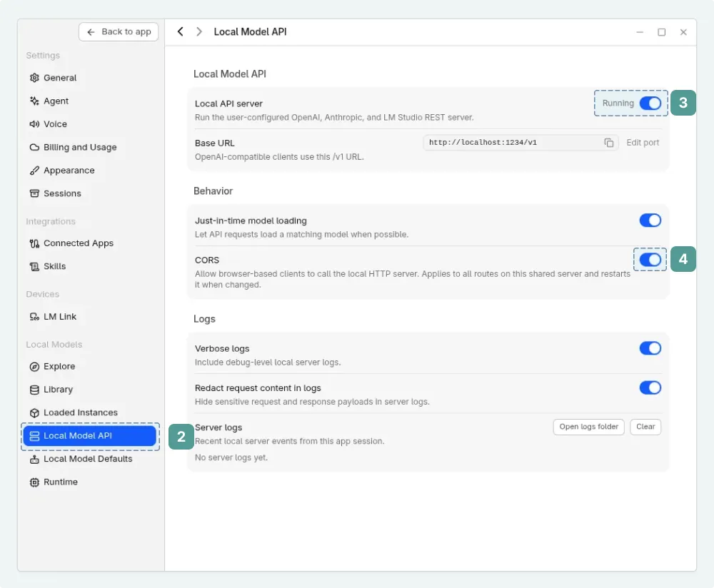The image size is (714, 588).
Task: Turn off the Local API server toggle
Action: pos(650,103)
